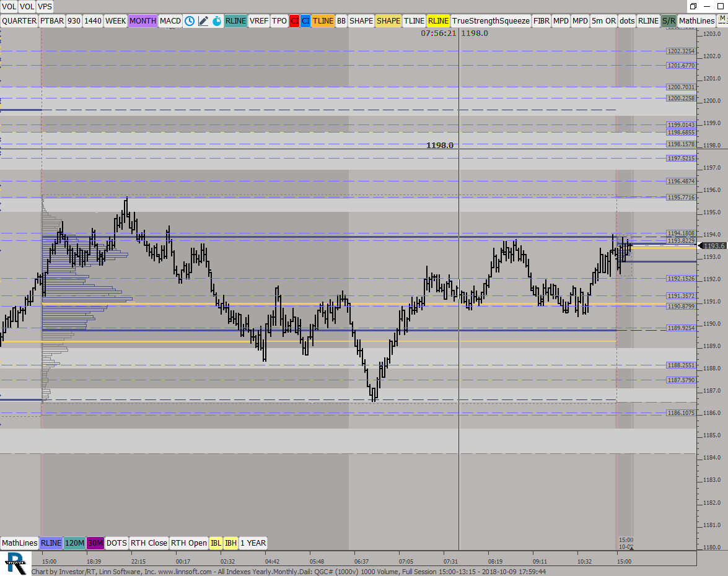Toggle the DOTS button in bottom toolbar
Image resolution: width=728 pixels, height=576 pixels.
(x=116, y=543)
